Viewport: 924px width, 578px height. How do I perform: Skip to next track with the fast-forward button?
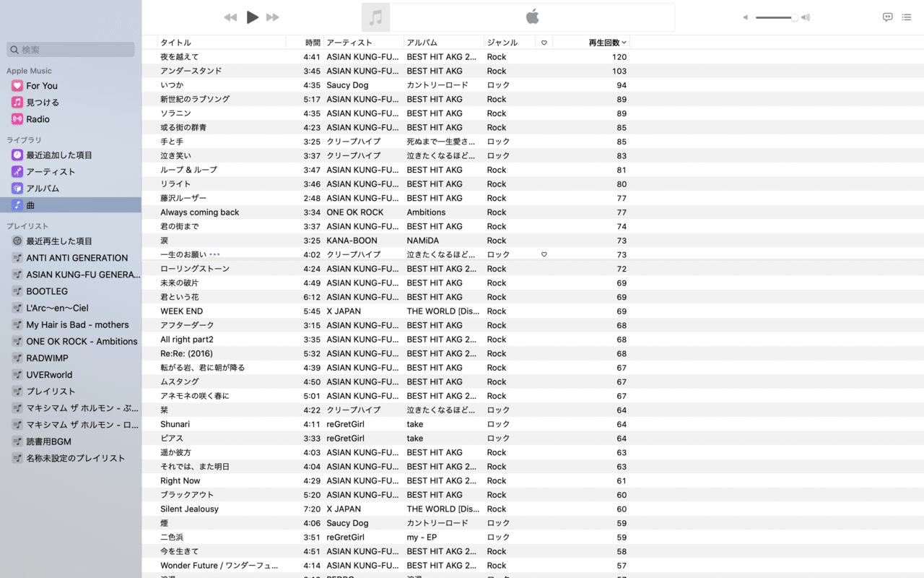pos(273,17)
